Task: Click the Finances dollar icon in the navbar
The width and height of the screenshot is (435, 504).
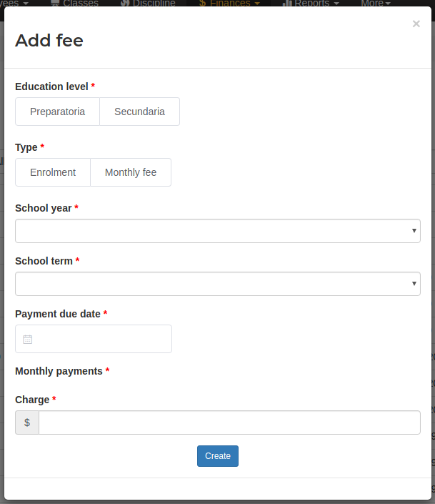Action: [202, 3]
